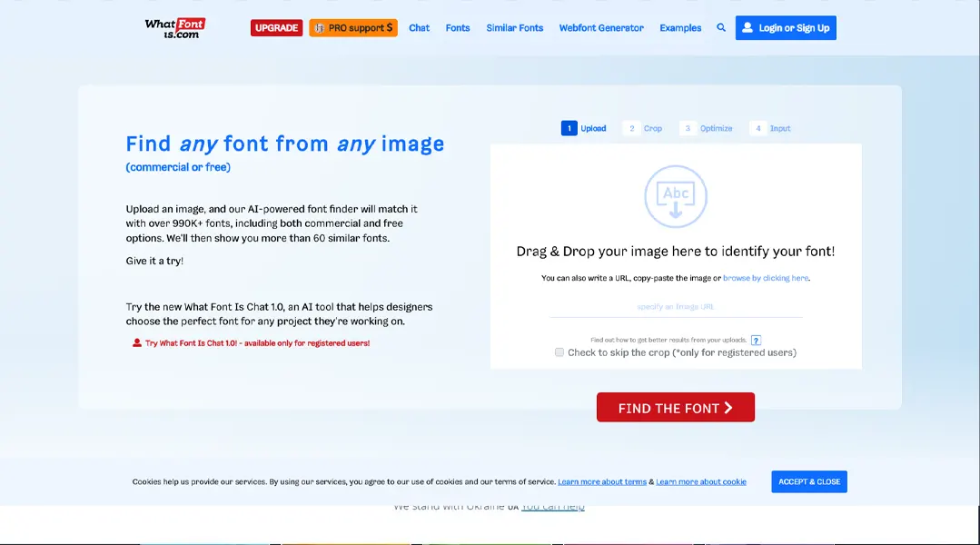Click the red user icon beside Try Chat
980x545 pixels.
tap(137, 343)
